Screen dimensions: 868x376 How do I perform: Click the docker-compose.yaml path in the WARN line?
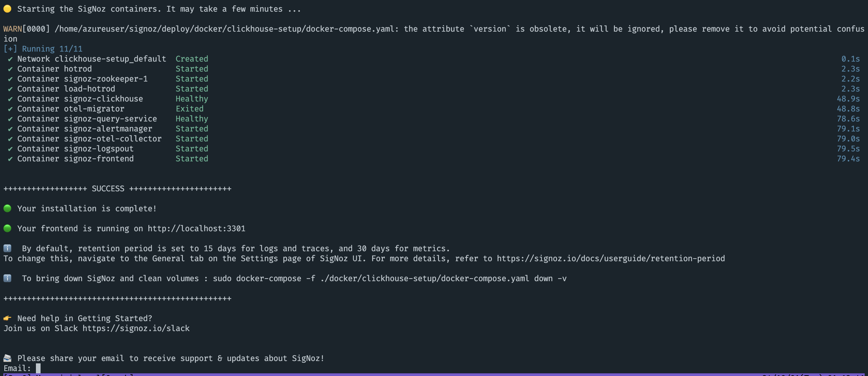pyautogui.click(x=224, y=29)
